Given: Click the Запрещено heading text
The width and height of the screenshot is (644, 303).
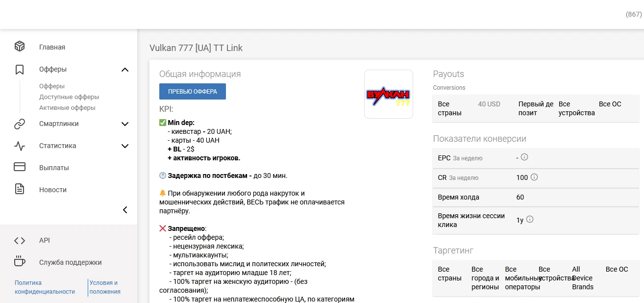Looking at the screenshot, I should point(187,228).
